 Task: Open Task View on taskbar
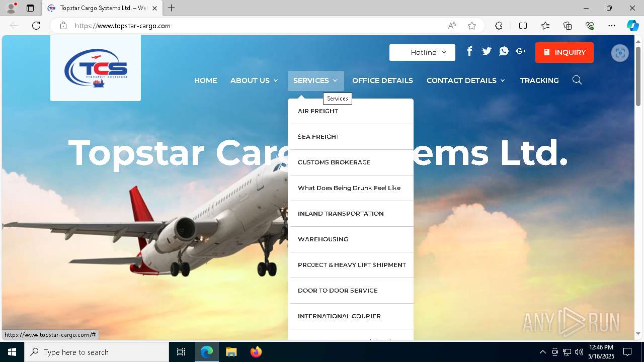(181, 352)
